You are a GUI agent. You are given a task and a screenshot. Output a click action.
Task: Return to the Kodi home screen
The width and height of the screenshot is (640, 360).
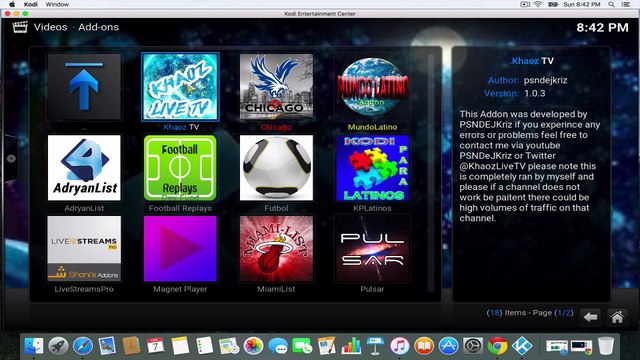coord(617,317)
